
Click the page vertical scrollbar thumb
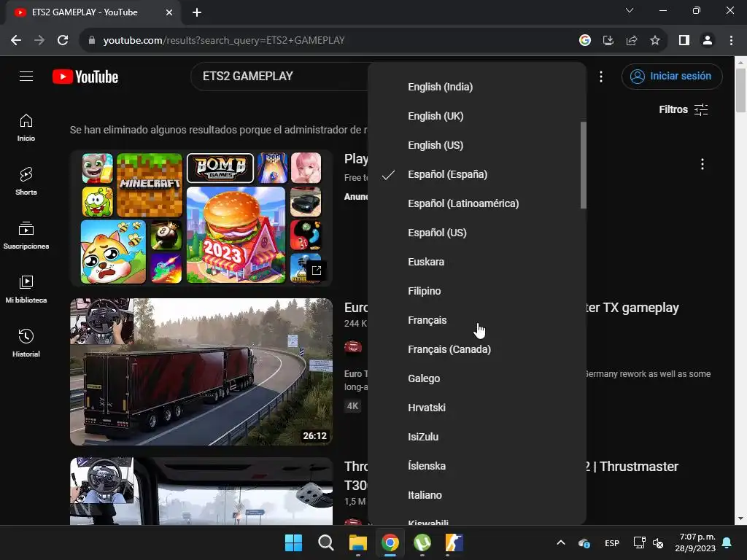741,90
